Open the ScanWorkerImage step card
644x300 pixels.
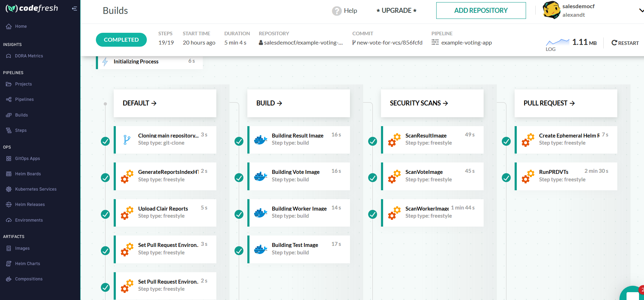click(x=432, y=213)
